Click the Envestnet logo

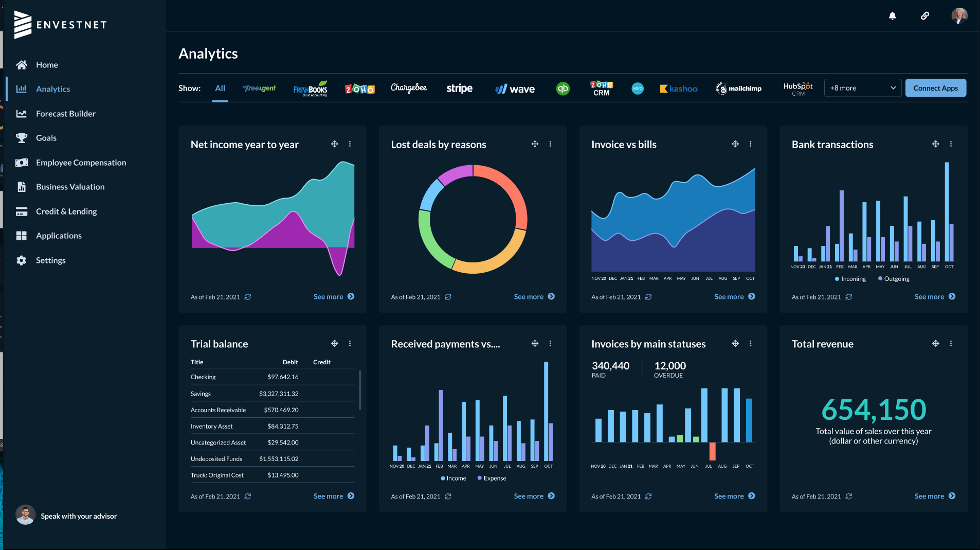click(60, 25)
